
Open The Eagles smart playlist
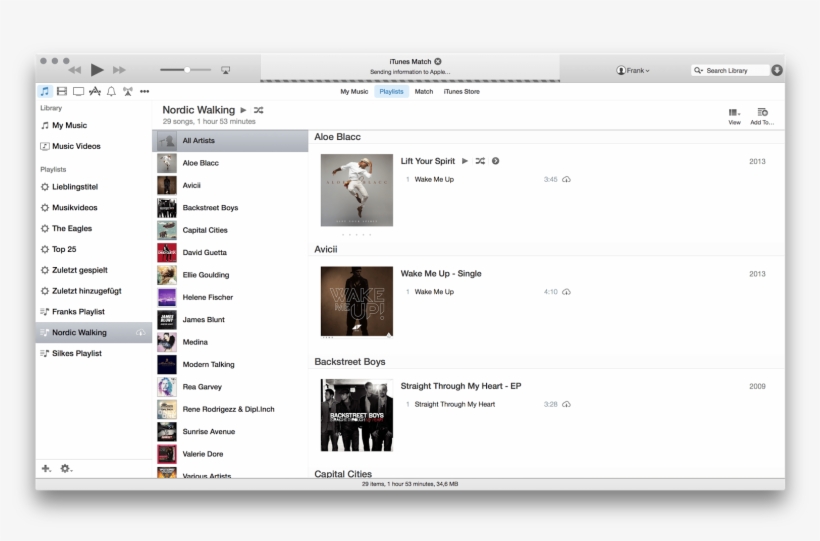point(94,229)
